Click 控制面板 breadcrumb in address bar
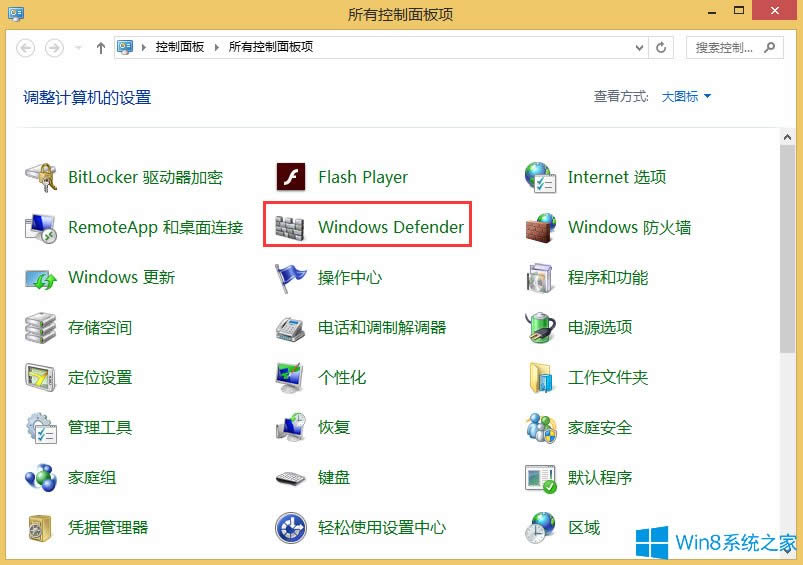 point(179,47)
